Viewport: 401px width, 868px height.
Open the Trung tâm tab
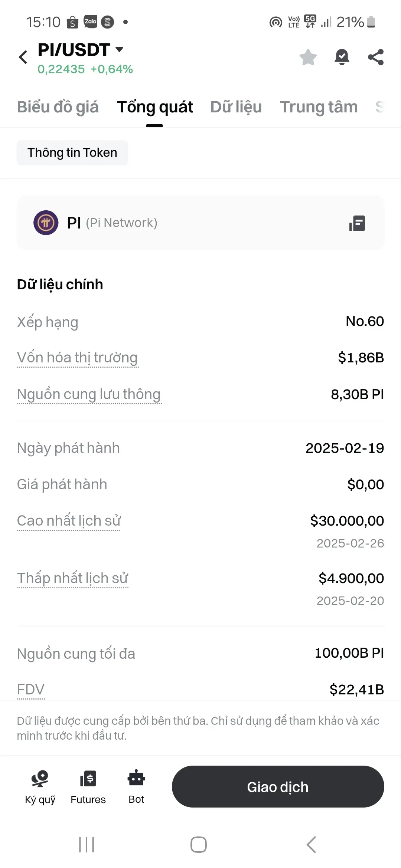(319, 107)
